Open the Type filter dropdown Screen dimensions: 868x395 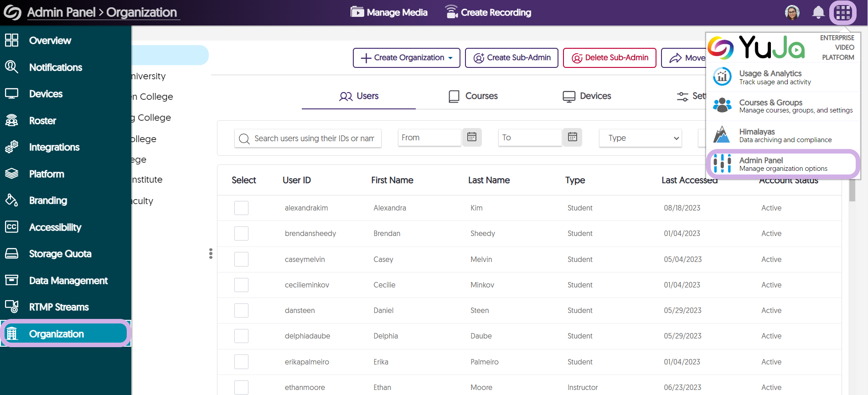coord(640,138)
